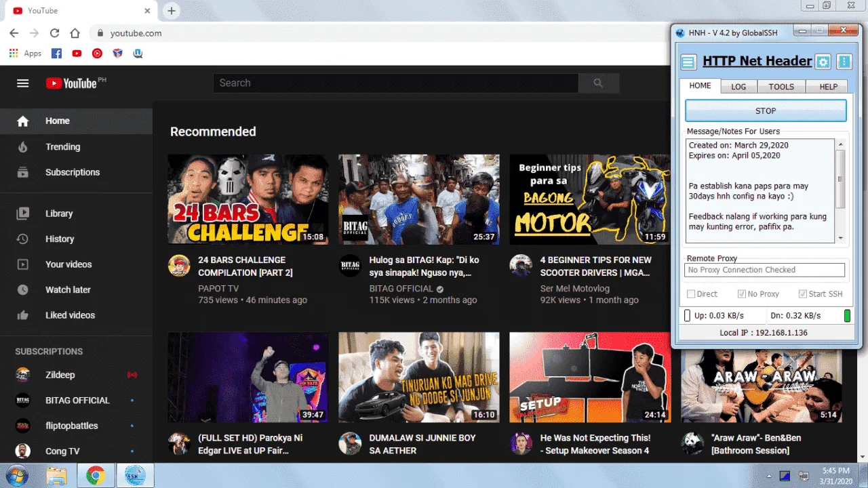Open a new Chrome tab

coord(172,11)
